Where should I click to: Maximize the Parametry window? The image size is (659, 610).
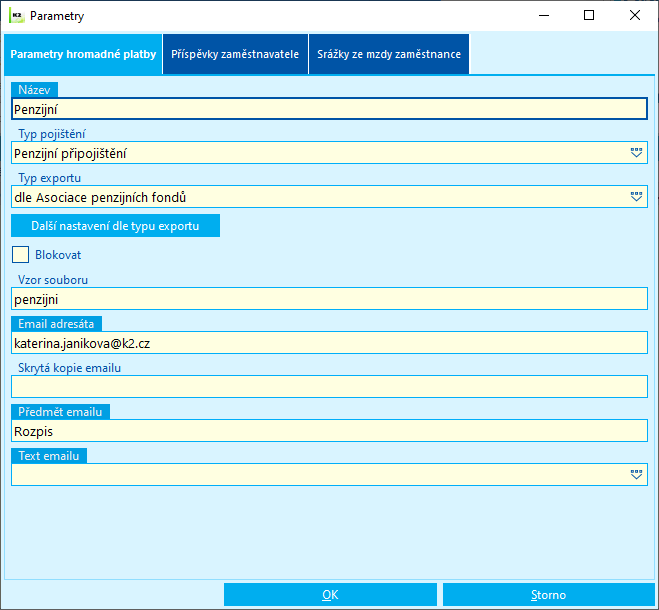click(x=589, y=16)
